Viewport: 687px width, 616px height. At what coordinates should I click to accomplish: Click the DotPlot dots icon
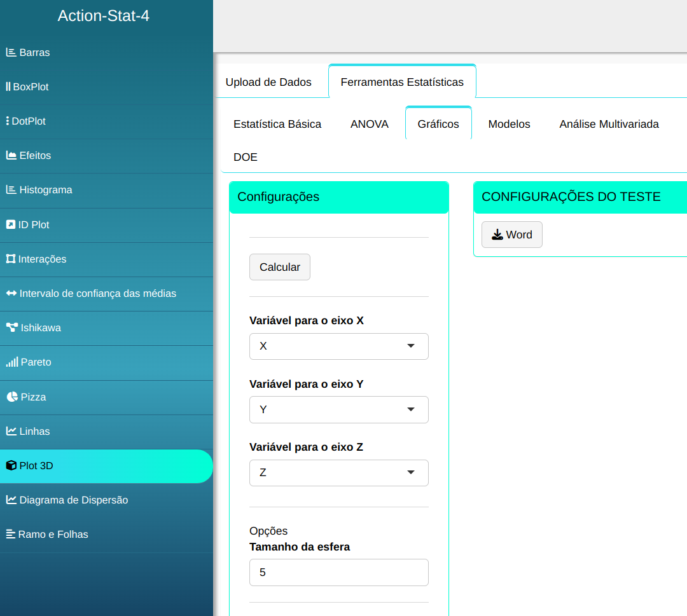(7, 121)
